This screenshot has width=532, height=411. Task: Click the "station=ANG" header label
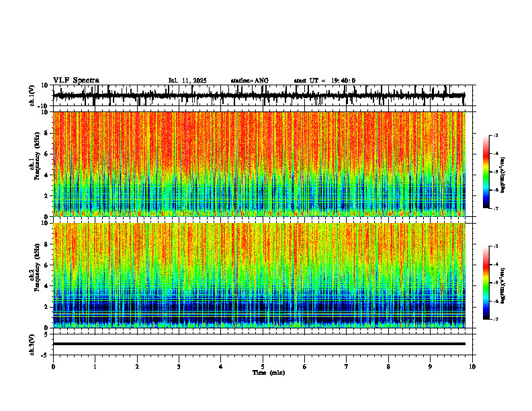coord(249,81)
